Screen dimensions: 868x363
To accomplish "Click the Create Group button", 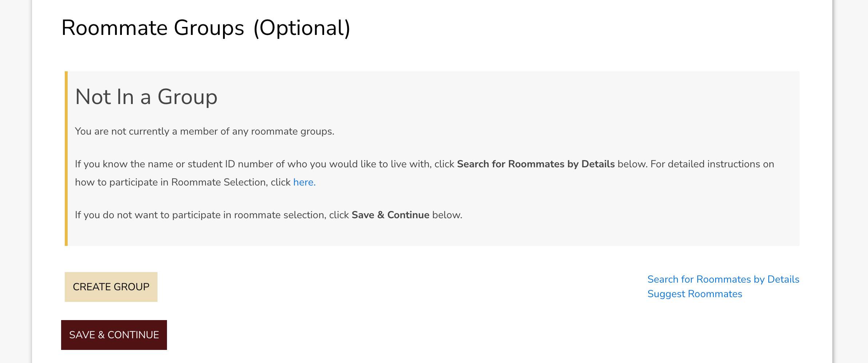I will (x=111, y=287).
